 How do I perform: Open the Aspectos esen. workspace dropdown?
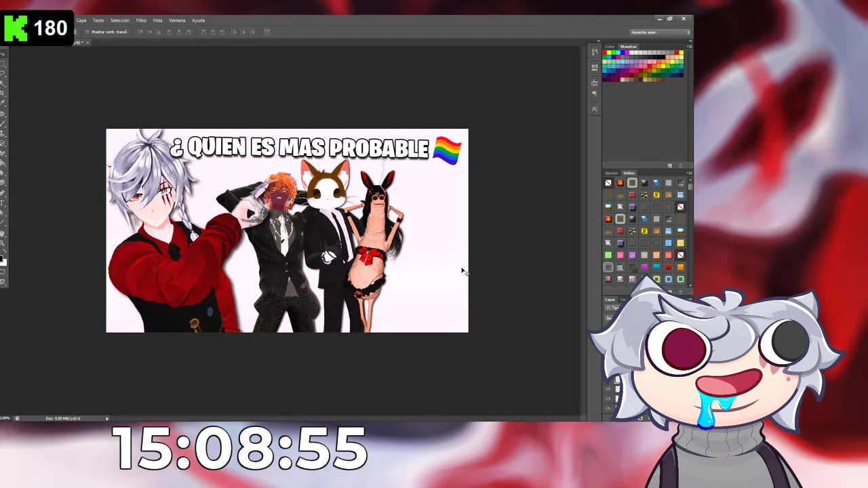660,32
